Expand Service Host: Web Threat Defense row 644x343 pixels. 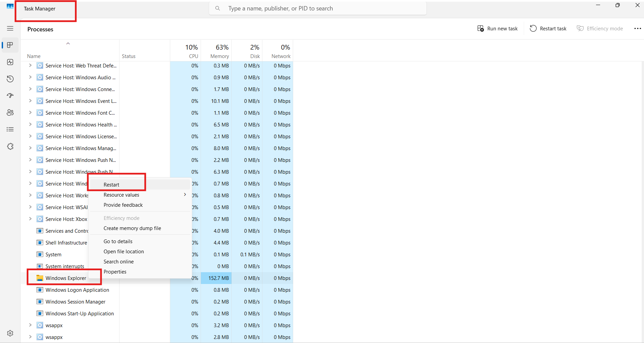point(30,65)
